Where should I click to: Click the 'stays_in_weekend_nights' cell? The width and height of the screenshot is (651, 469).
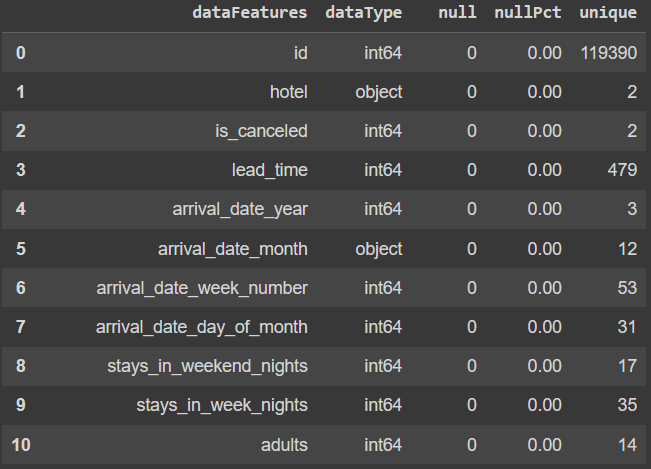208,366
